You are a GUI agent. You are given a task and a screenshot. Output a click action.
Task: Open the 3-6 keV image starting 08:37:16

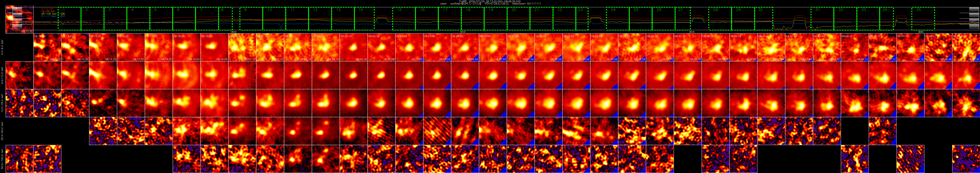point(687,47)
